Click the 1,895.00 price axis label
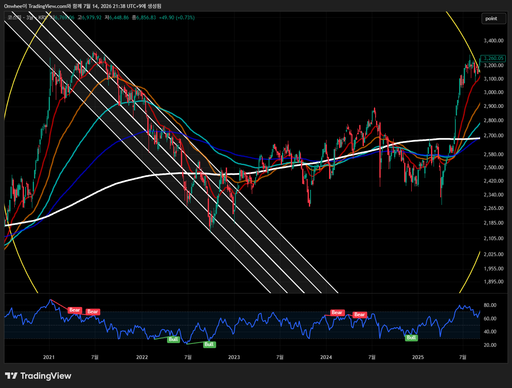Image resolution: width=512 pixels, height=388 pixels. coord(493,282)
